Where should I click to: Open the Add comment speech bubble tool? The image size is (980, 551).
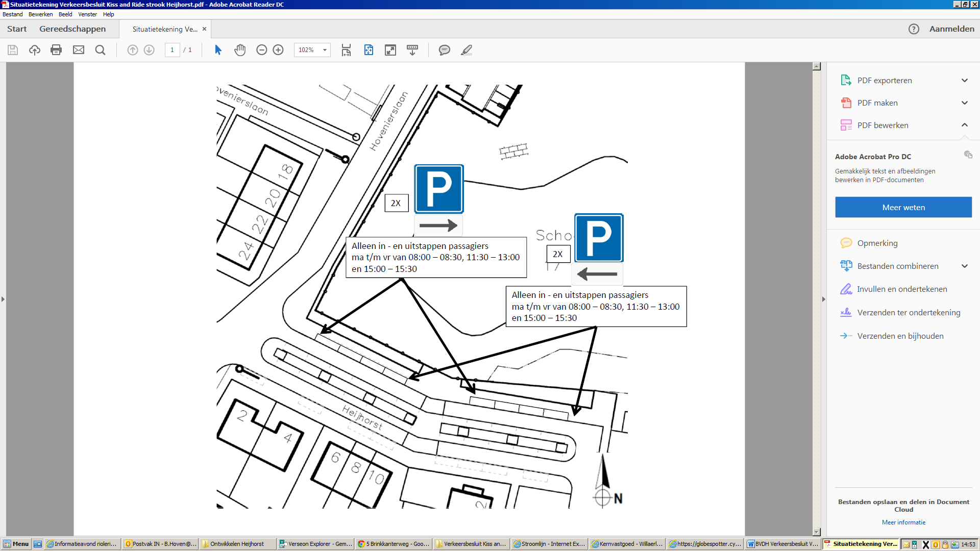click(444, 50)
